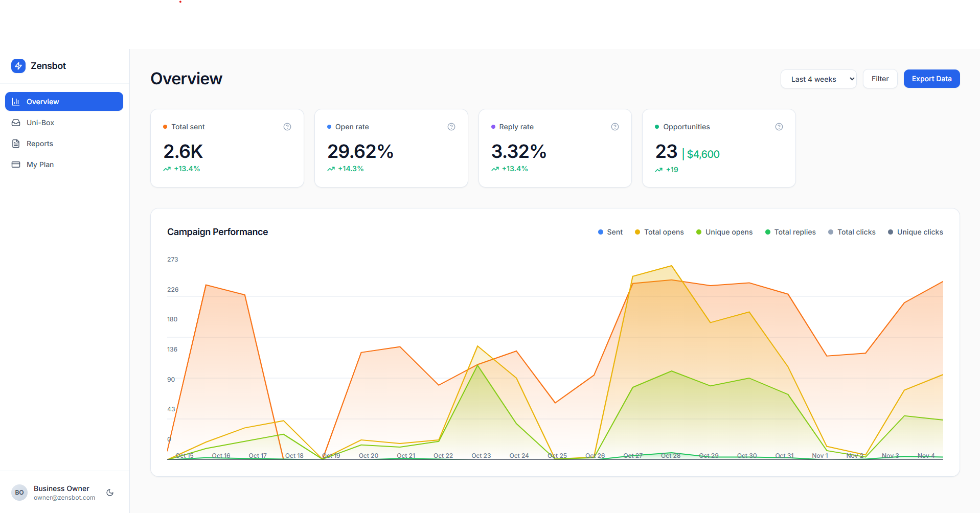Viewport: 980px width, 513px height.
Task: Enable dark mode with the moon icon
Action: [110, 492]
